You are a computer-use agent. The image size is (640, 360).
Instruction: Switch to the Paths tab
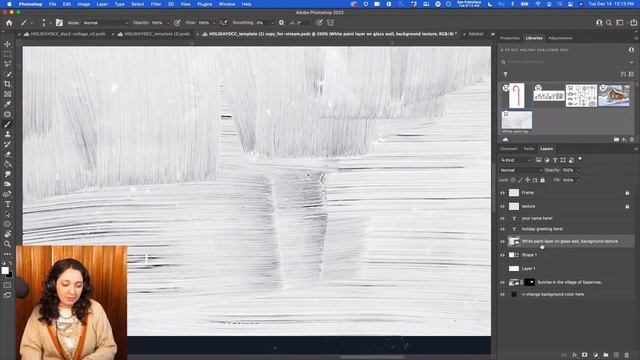coord(529,149)
